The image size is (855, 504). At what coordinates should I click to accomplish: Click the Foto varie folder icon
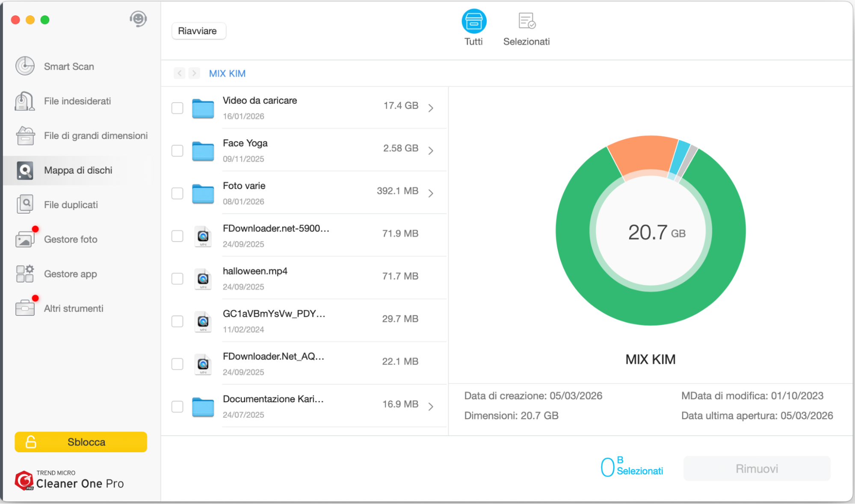point(203,194)
